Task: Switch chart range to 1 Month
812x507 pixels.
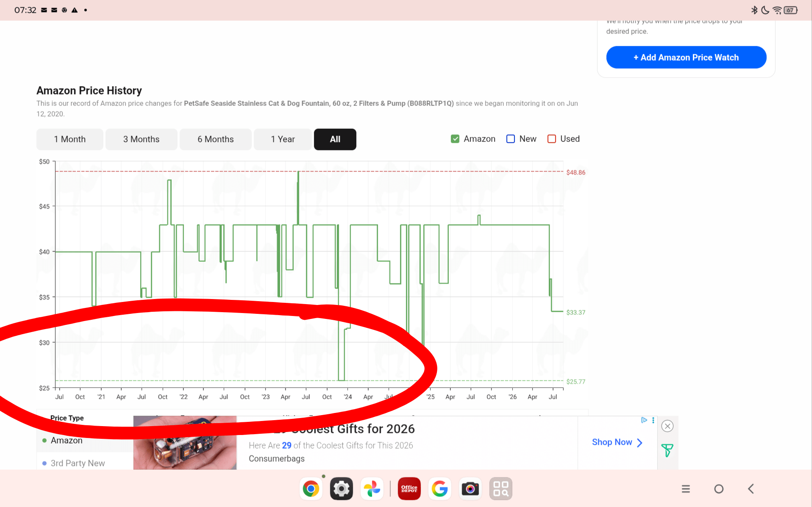Action: [x=70, y=139]
